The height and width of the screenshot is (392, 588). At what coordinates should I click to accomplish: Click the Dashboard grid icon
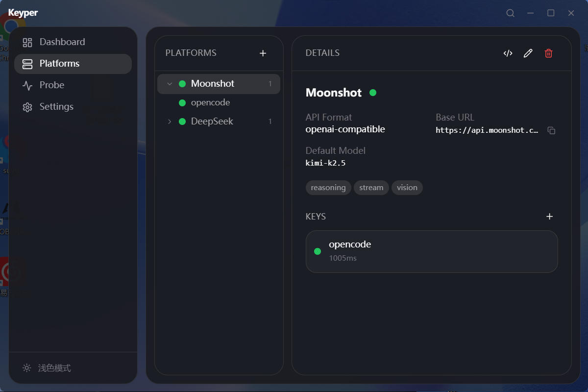click(27, 42)
